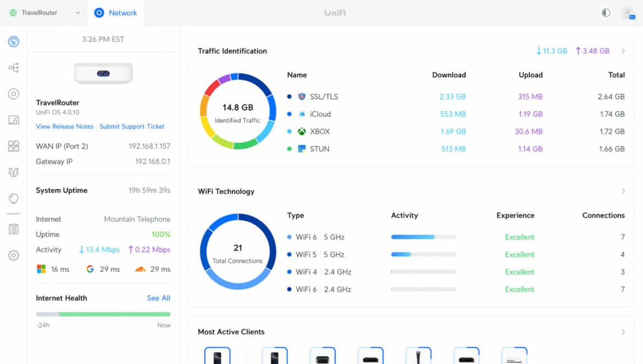Click the WAN IP value 192.168.1.157

(x=149, y=146)
